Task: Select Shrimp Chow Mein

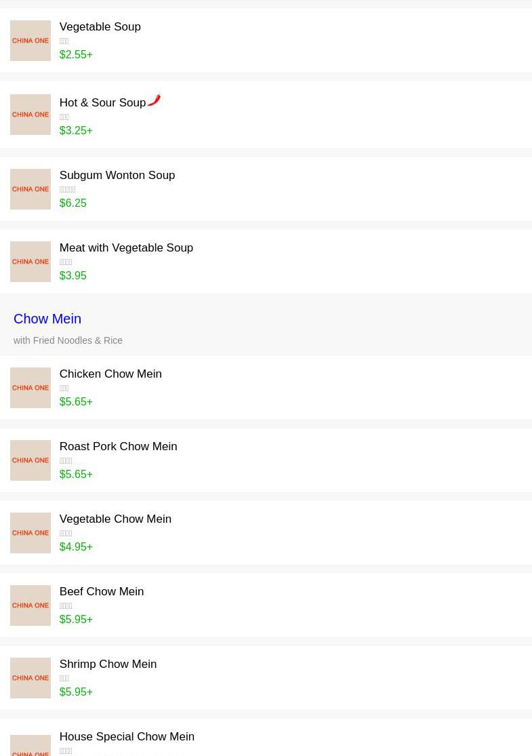Action: pos(108,664)
